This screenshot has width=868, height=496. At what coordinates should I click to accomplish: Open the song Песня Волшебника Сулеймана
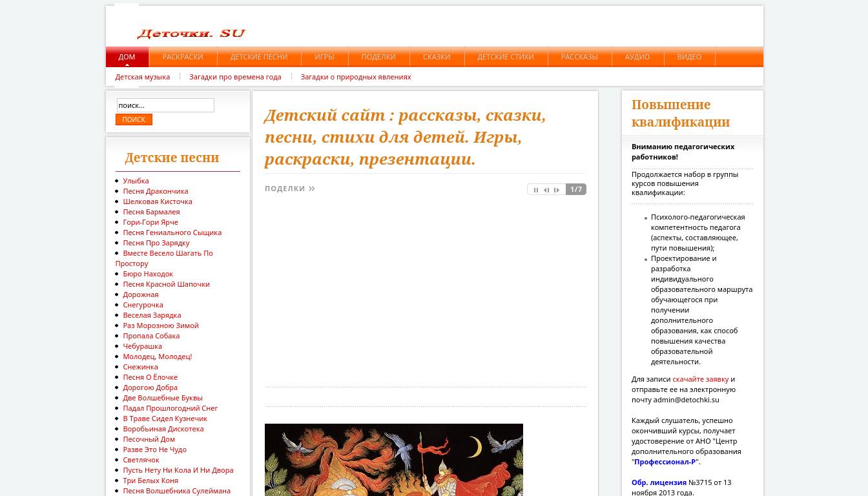(x=176, y=491)
